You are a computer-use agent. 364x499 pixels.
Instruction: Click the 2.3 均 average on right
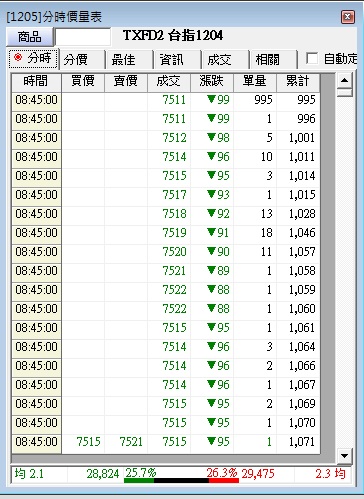[x=330, y=474]
